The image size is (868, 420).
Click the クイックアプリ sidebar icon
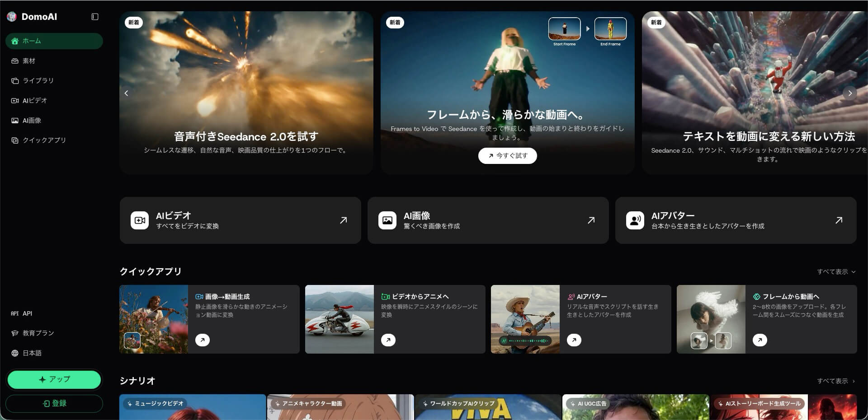coord(15,140)
